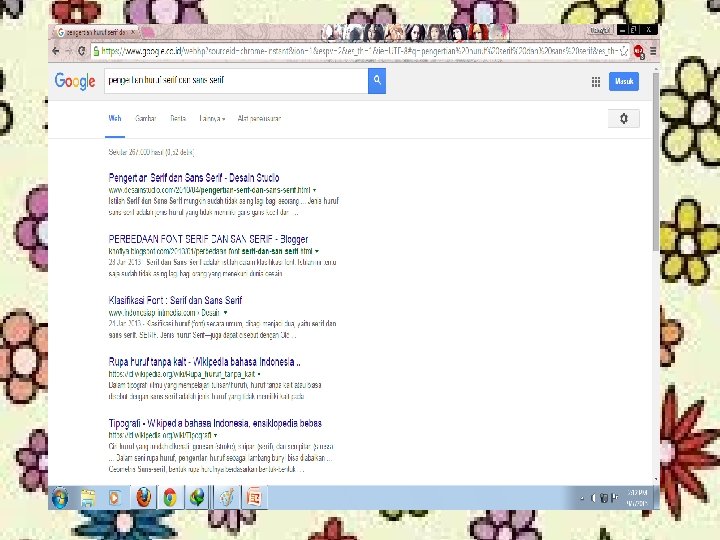Expand arrow beside indonesiaprintmedia URL

click(225, 313)
